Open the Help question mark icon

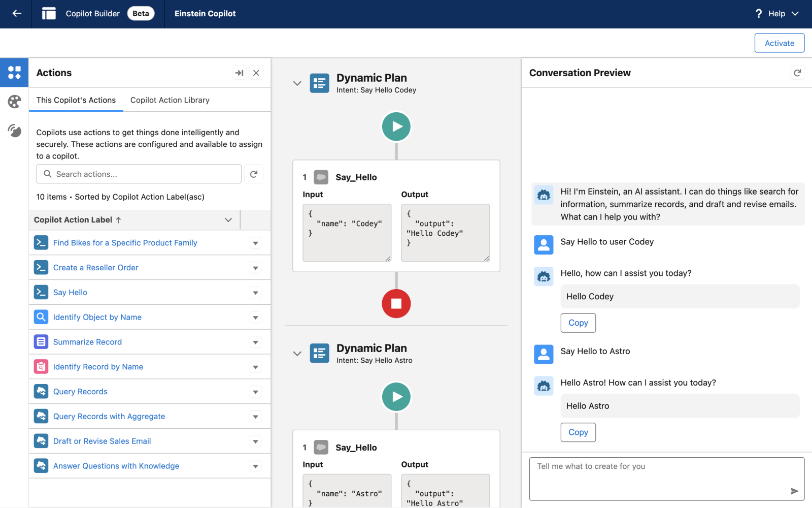759,14
